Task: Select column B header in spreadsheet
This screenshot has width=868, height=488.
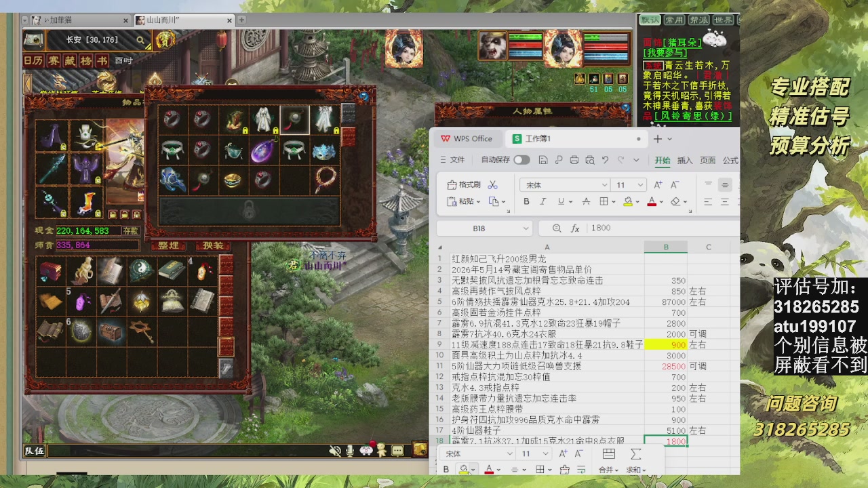Action: pos(666,247)
